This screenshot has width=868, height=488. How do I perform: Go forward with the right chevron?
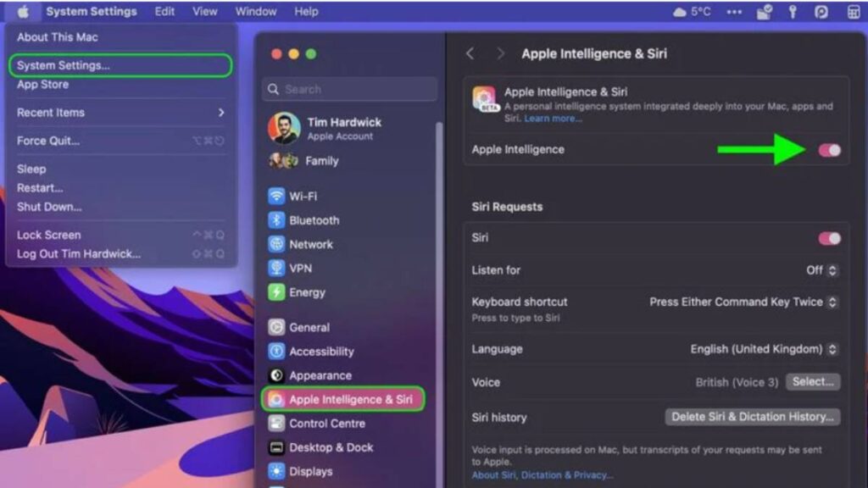coord(500,53)
